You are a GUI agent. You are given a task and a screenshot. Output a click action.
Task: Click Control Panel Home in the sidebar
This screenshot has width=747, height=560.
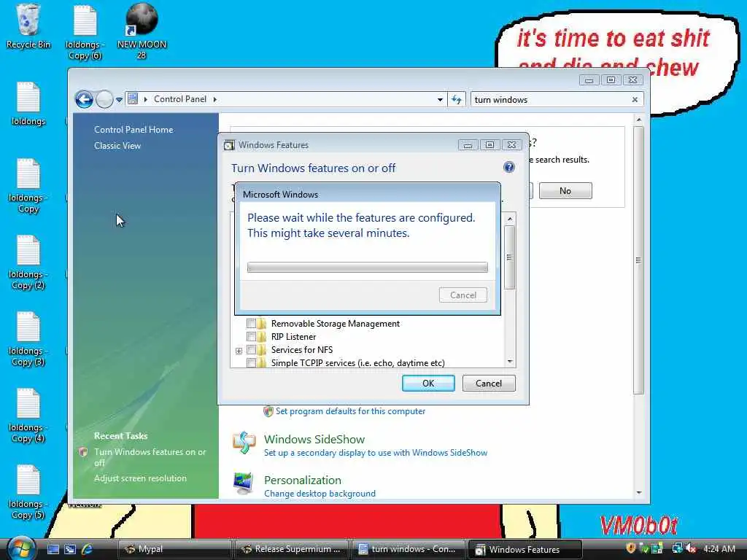point(133,130)
